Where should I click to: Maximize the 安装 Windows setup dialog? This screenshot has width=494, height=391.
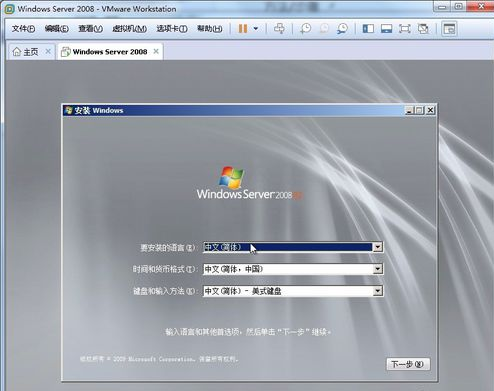coord(419,110)
